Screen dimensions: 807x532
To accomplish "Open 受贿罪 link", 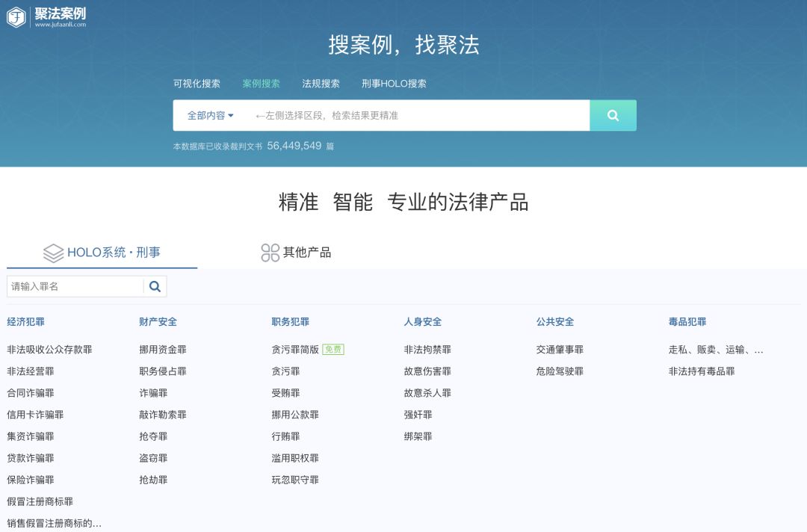I will (x=285, y=392).
